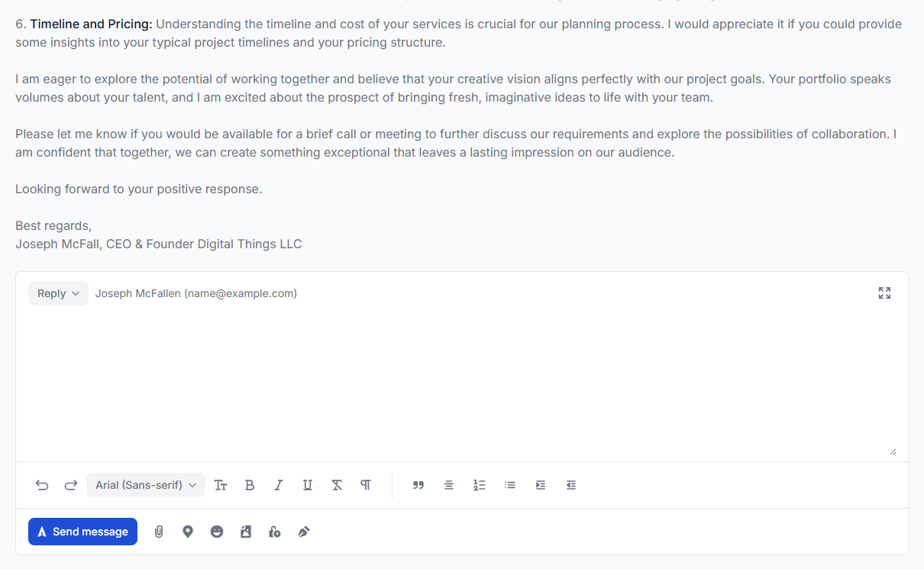This screenshot has width=924, height=569.
Task: Click the paragraph formatting icon
Action: 366,485
